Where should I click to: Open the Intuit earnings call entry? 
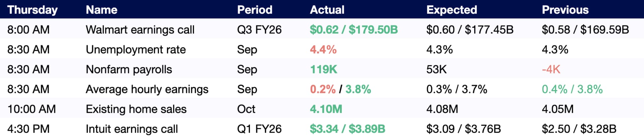click(131, 129)
